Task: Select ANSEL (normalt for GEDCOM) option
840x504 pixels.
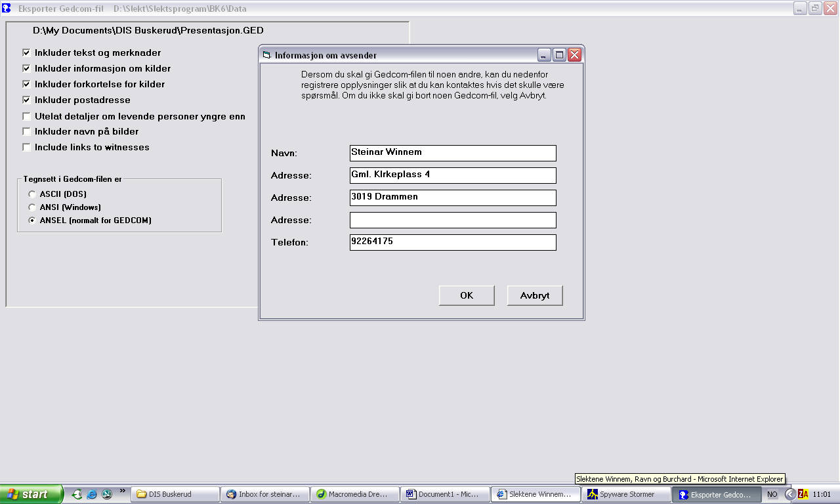Action: pyautogui.click(x=32, y=220)
